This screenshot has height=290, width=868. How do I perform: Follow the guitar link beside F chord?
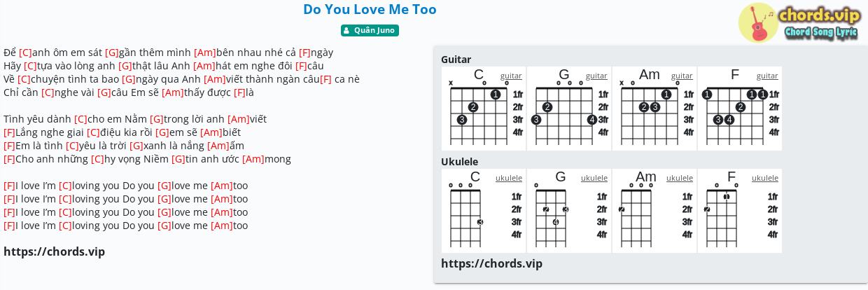tap(767, 76)
